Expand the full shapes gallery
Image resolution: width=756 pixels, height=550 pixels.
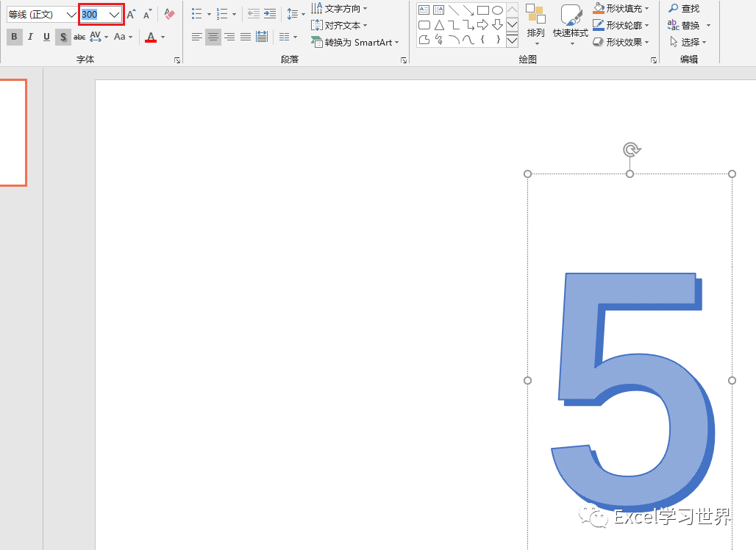[512, 40]
